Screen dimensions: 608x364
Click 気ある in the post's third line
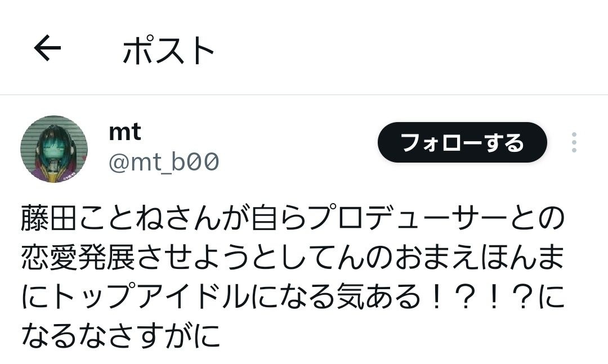click(378, 297)
